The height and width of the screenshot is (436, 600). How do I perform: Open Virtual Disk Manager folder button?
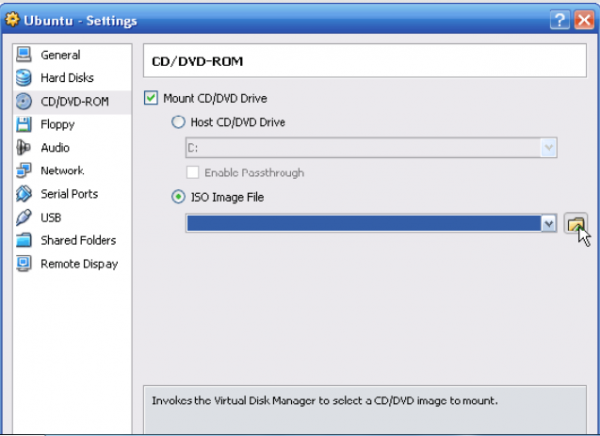tap(575, 224)
